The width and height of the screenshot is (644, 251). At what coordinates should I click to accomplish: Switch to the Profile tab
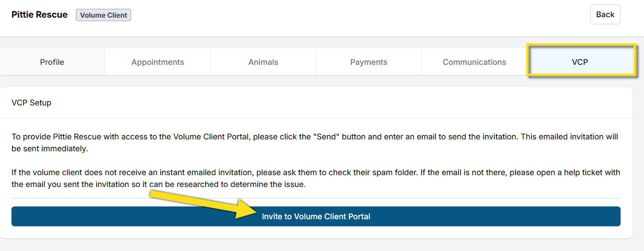(x=52, y=62)
